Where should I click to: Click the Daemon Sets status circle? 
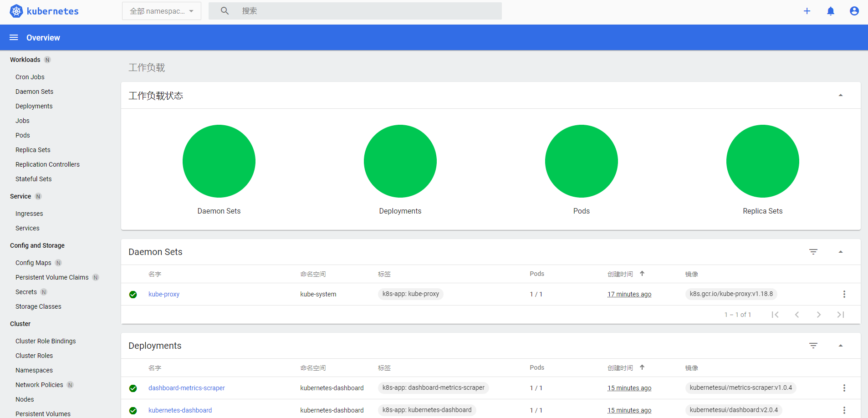pos(219,161)
